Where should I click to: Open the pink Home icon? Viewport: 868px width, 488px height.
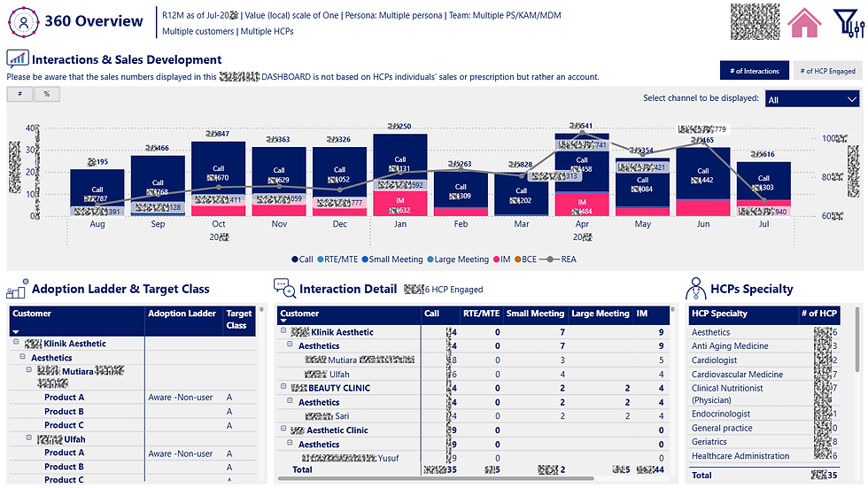click(804, 22)
